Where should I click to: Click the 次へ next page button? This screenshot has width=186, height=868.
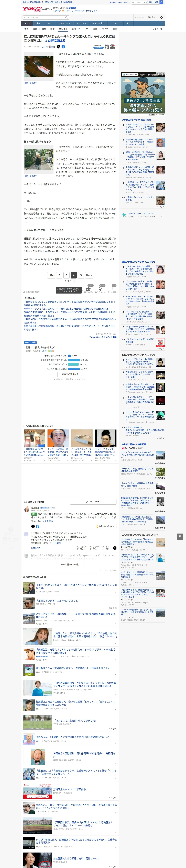point(89,275)
